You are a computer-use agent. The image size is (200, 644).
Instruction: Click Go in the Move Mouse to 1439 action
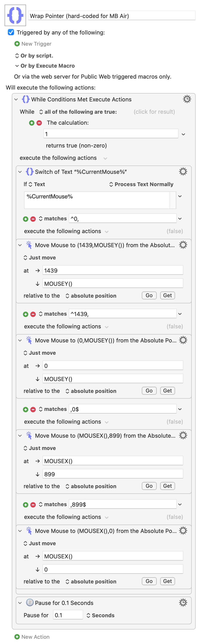coord(149,295)
